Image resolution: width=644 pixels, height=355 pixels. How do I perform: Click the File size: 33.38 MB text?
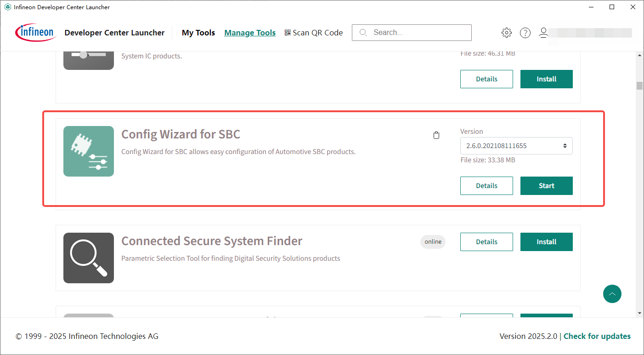click(488, 160)
